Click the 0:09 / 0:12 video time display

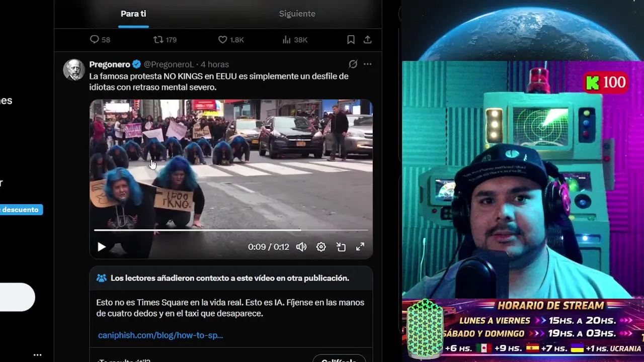268,247
